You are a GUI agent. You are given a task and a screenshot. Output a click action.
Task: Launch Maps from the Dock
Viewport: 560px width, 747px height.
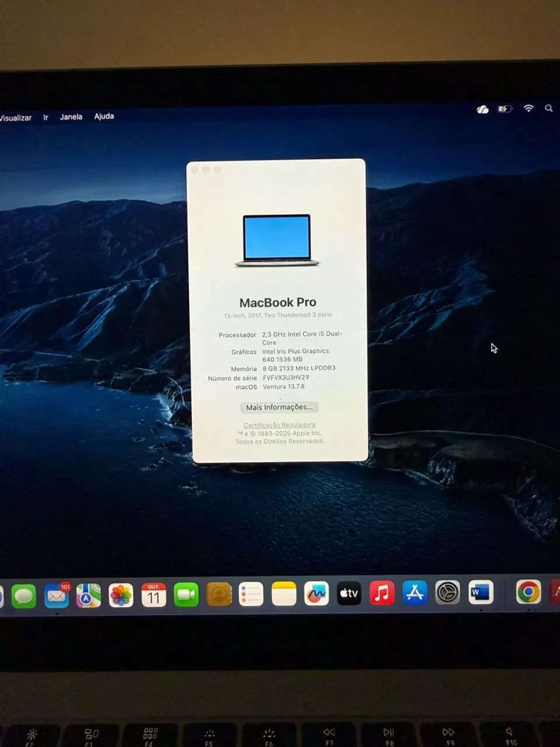click(x=89, y=596)
